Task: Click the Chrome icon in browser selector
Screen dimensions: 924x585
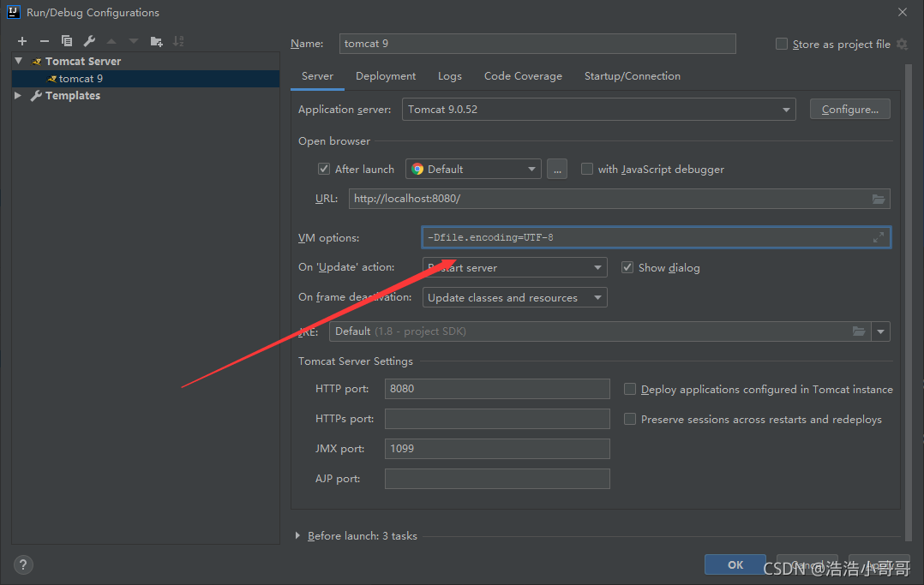Action: [x=417, y=169]
